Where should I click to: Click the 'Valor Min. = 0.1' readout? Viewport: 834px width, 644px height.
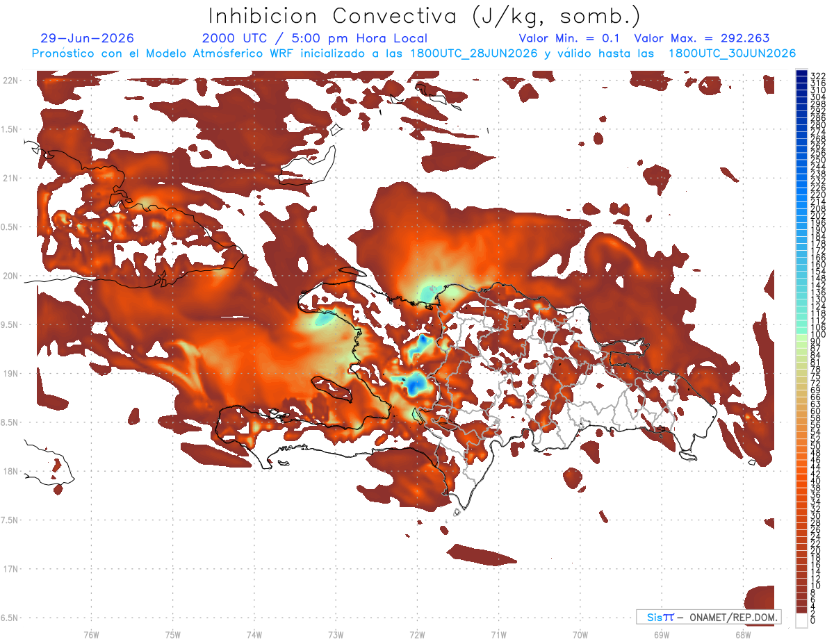pos(570,38)
